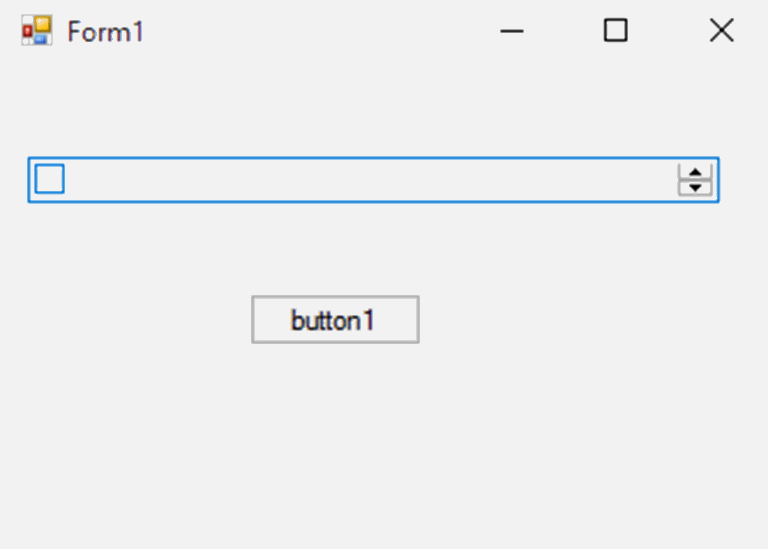Focus the empty picker input field
Viewport: 768px width, 549px height.
pos(373,180)
